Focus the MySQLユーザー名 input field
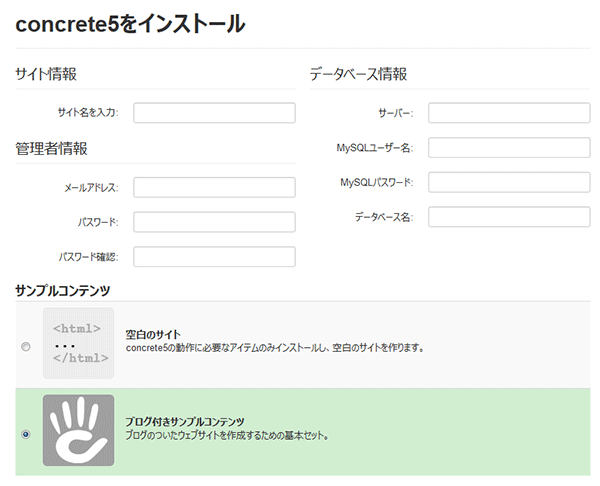The width and height of the screenshot is (600, 486). point(509,148)
